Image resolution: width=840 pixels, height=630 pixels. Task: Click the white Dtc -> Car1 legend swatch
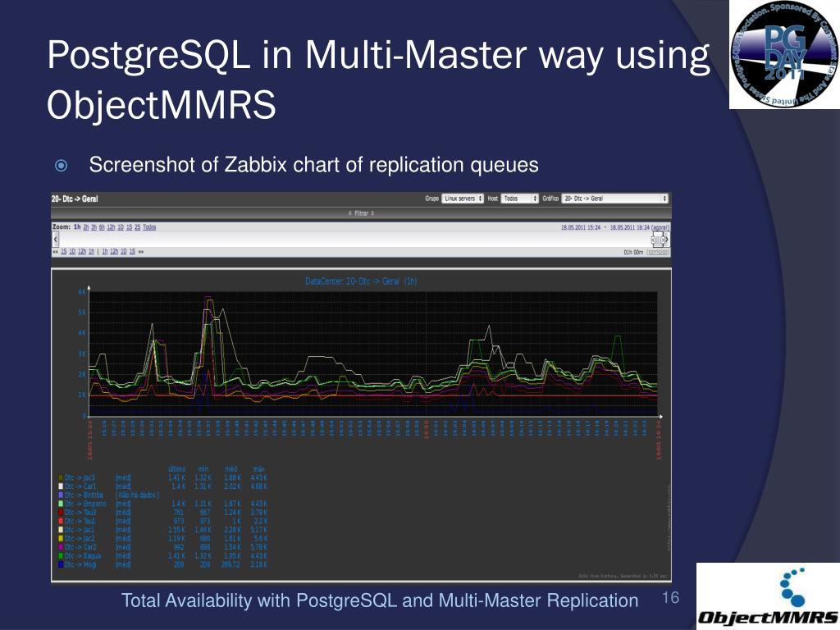(61, 486)
